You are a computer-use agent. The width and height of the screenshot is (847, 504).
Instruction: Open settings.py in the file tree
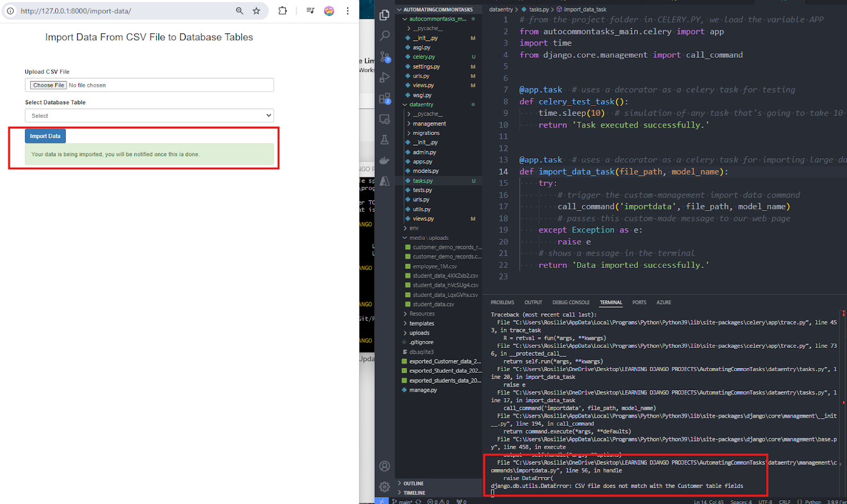[426, 67]
